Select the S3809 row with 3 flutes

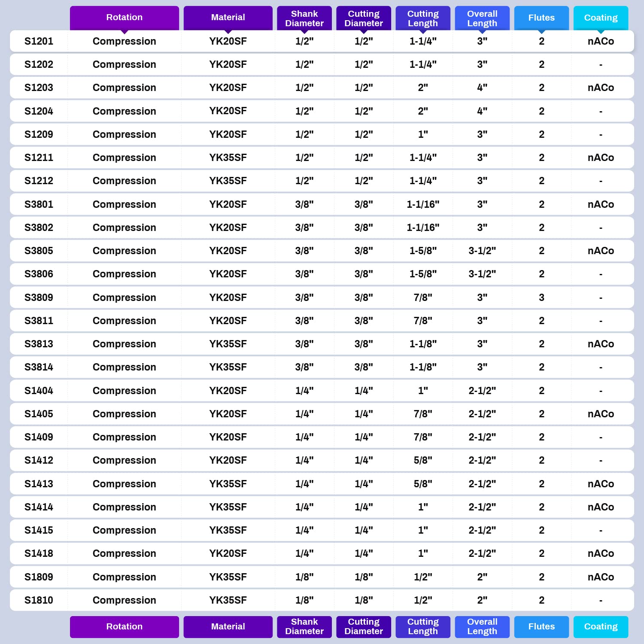[x=322, y=298]
